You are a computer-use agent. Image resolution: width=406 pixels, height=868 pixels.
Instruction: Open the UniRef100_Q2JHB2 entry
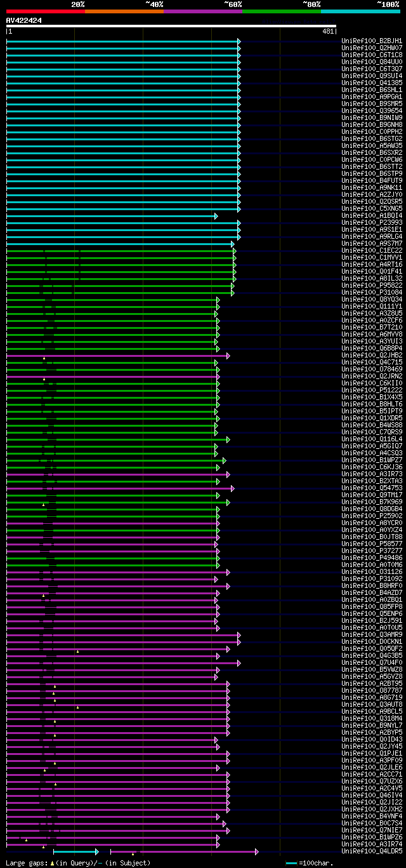(372, 355)
